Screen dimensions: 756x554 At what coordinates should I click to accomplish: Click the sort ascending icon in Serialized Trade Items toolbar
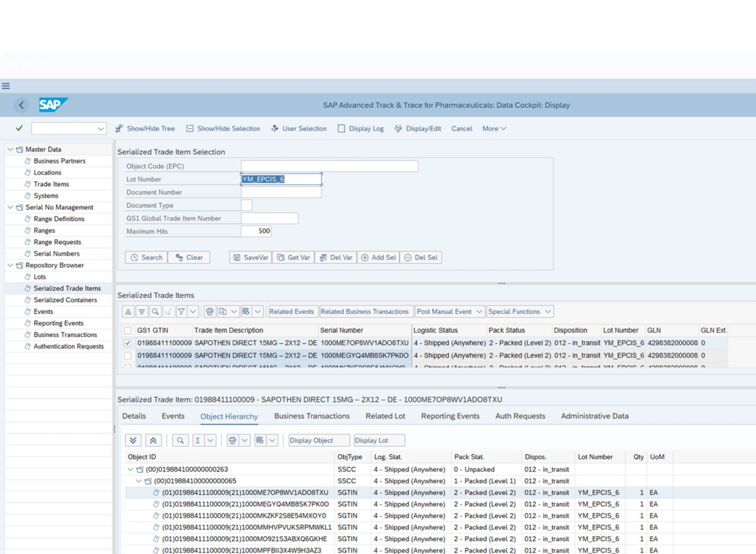point(129,312)
